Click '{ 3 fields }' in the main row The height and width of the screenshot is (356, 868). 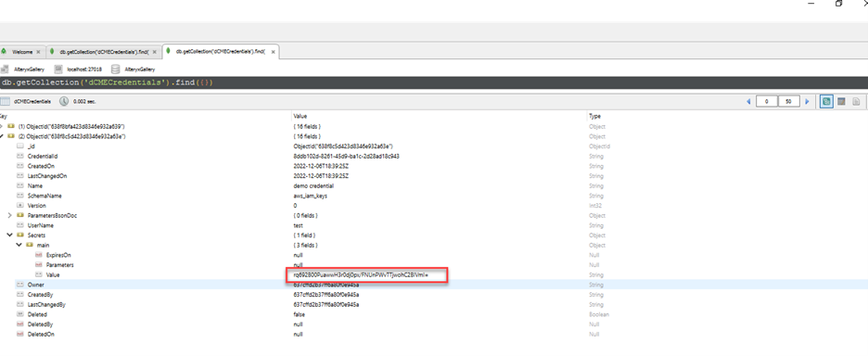coord(306,246)
